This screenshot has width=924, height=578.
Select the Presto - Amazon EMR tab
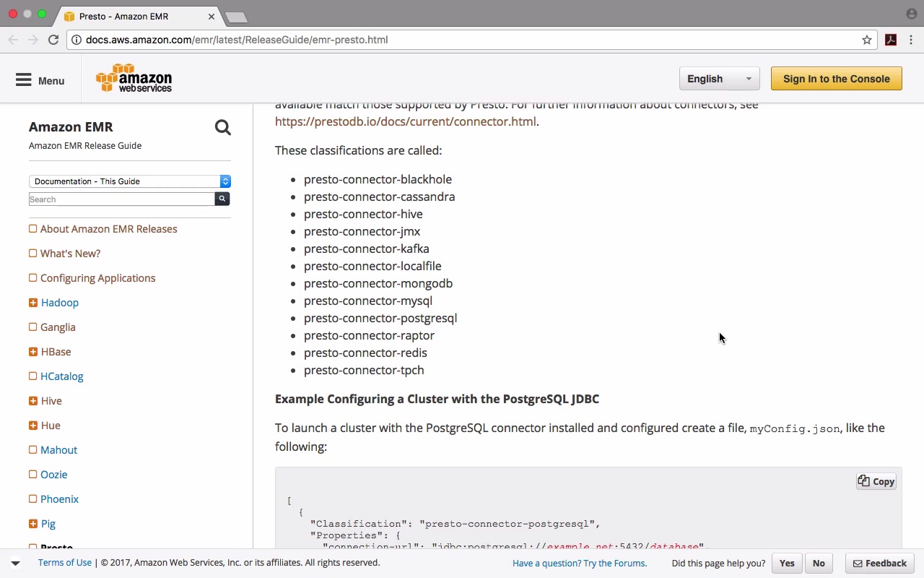point(137,16)
